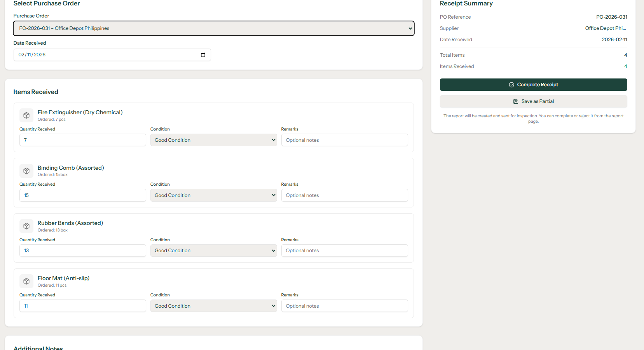
Task: Click the Items Received label in summary
Action: pyautogui.click(x=457, y=66)
